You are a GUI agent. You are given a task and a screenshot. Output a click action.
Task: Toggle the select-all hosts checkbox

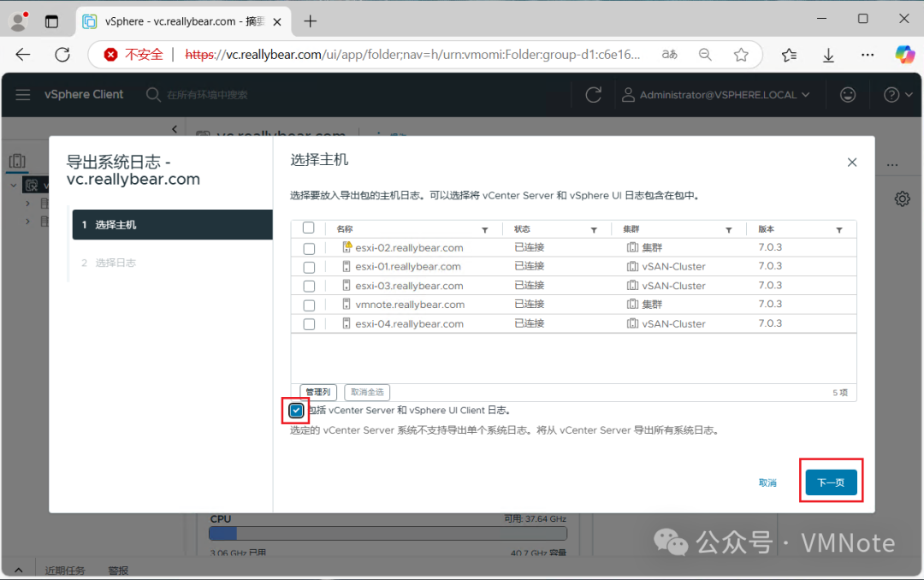tap(308, 228)
